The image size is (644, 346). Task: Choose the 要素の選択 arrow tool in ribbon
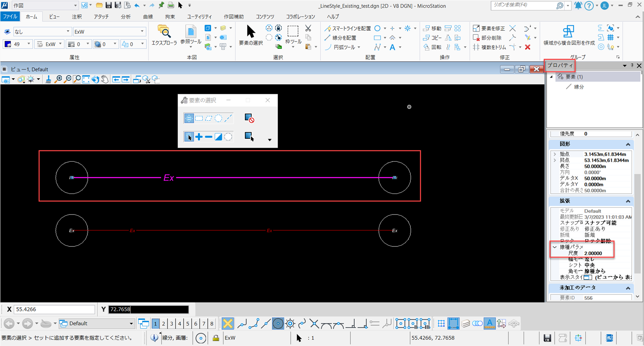click(251, 35)
